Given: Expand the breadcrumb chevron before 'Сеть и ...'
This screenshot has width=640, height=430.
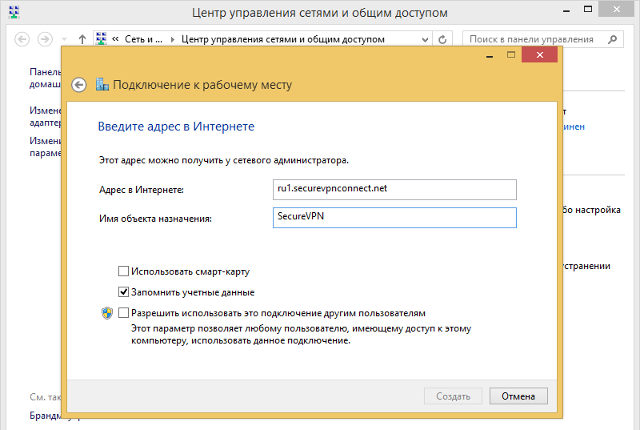Looking at the screenshot, I should point(116,39).
